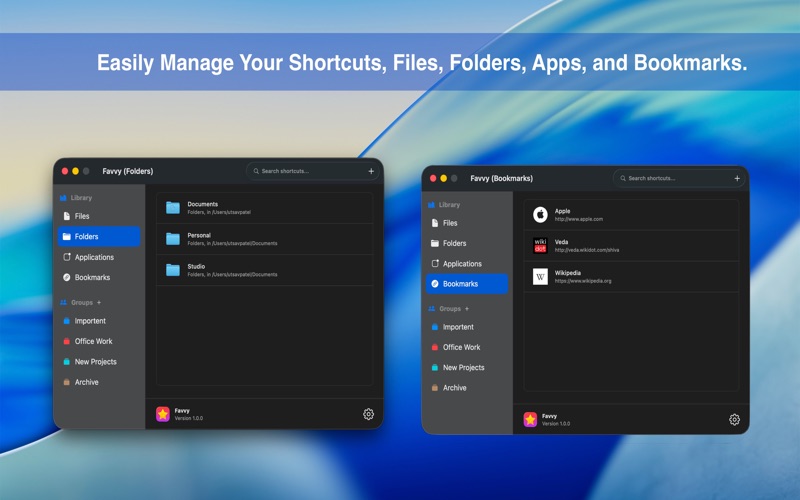
Task: Click the Groups header in the Favvy (Folders) sidebar
Action: coord(82,303)
